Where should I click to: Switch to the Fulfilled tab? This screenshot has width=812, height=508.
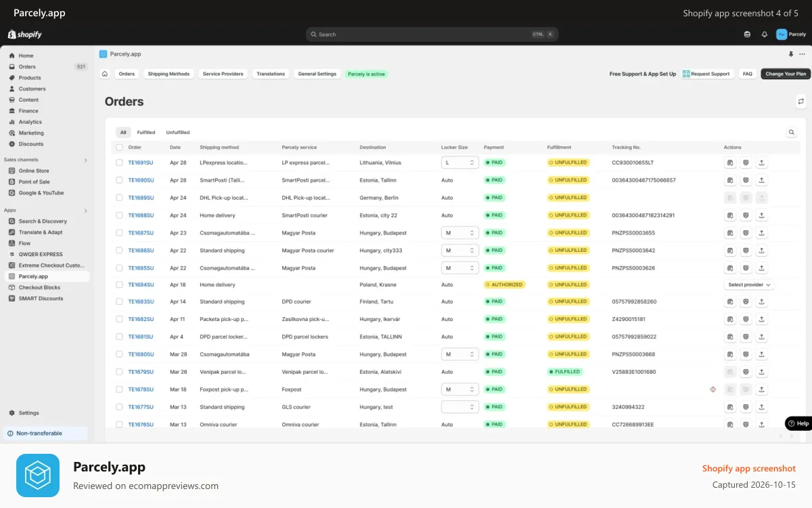(146, 133)
